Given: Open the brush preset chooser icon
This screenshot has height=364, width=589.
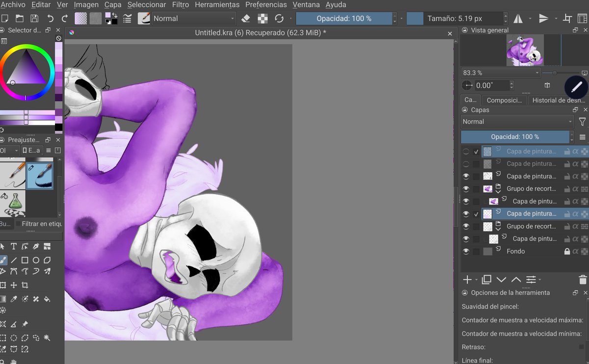Looking at the screenshot, I should coord(144,19).
